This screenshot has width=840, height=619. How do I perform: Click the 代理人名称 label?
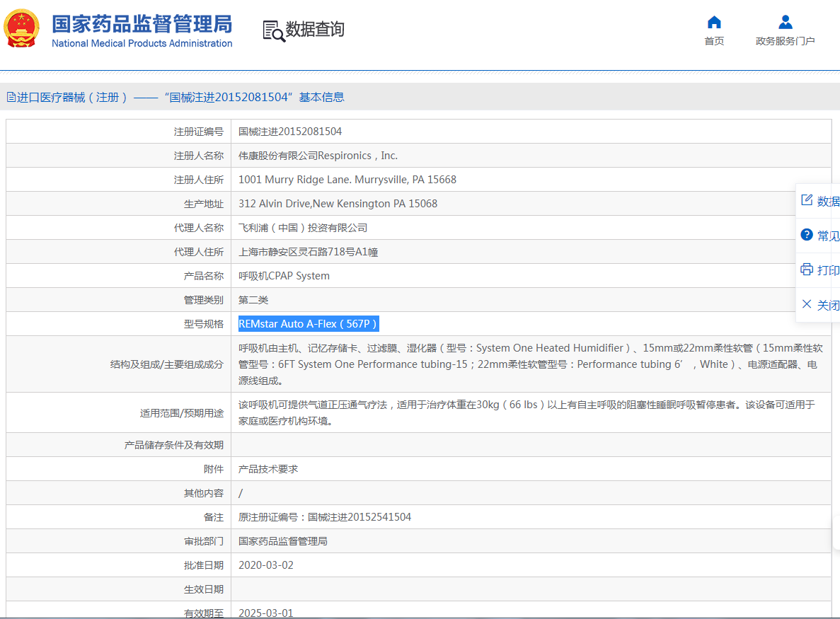(198, 228)
